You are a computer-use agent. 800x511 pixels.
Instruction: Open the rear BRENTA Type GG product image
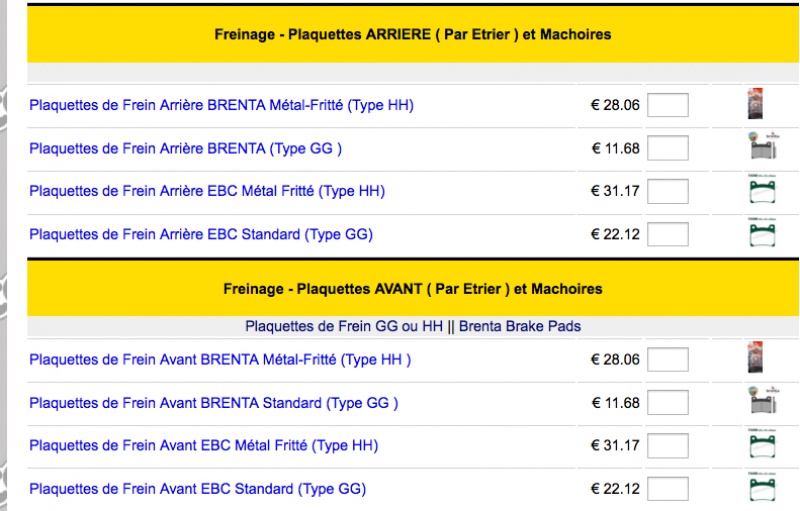[763, 145]
